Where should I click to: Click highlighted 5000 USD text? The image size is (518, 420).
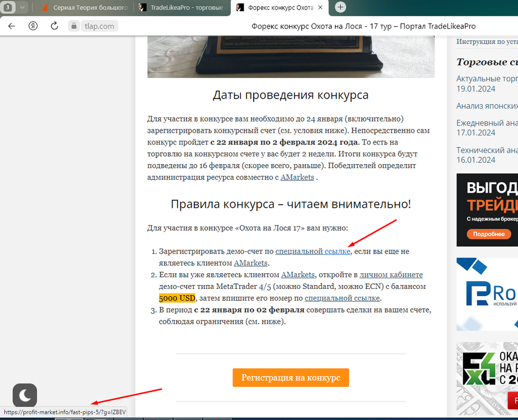177,298
